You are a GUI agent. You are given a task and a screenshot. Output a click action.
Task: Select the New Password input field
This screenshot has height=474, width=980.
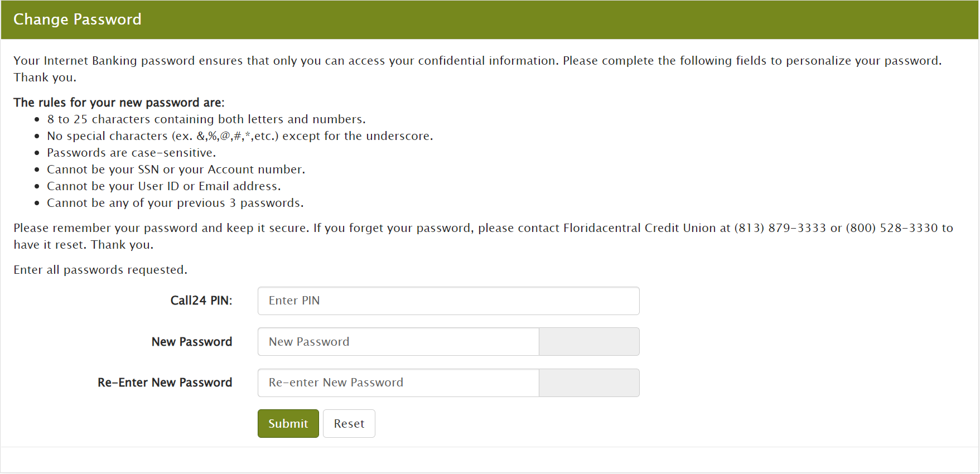coord(398,341)
